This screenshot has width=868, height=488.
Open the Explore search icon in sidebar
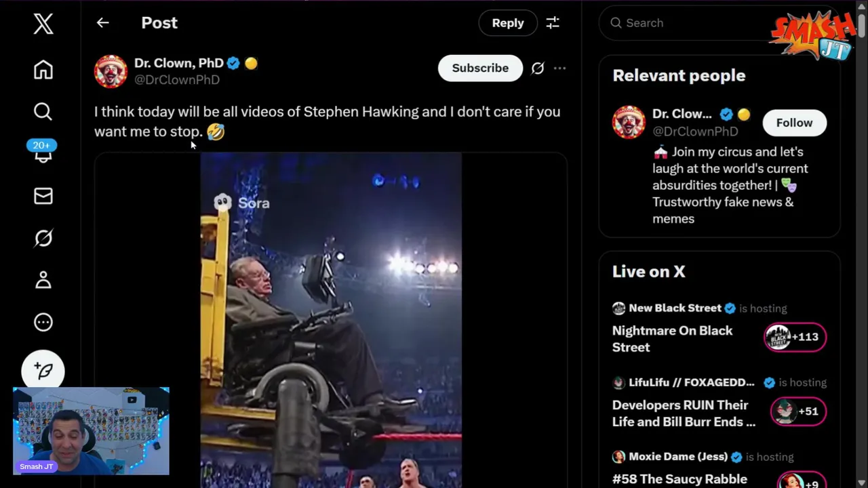coord(43,112)
